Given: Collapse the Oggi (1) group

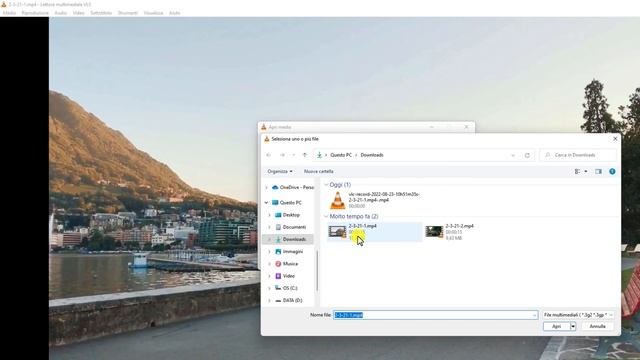Looking at the screenshot, I should [x=326, y=185].
